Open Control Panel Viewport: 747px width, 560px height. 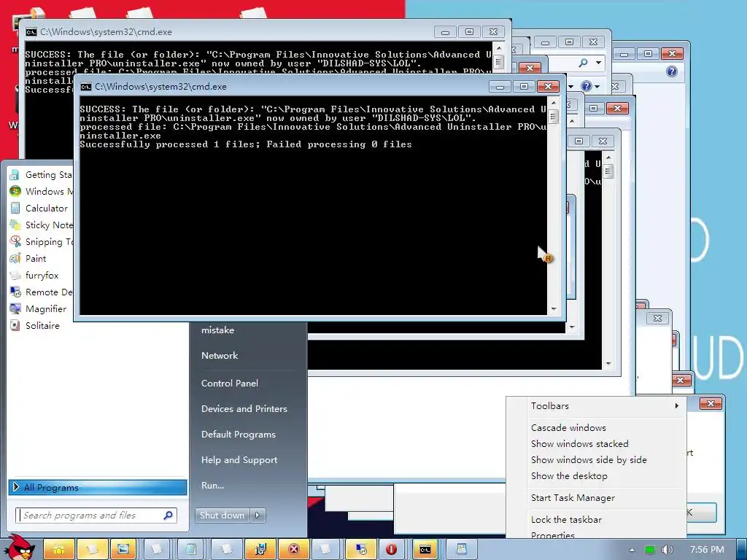(x=230, y=384)
